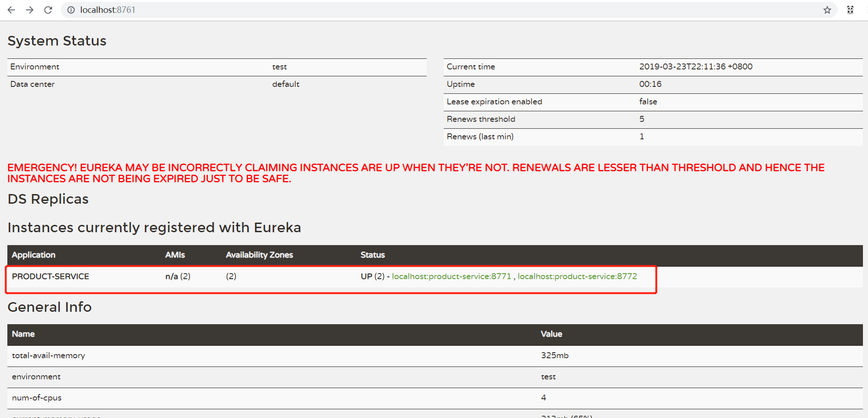Select the 'default' data center value
This screenshot has width=868, height=418.
point(286,84)
